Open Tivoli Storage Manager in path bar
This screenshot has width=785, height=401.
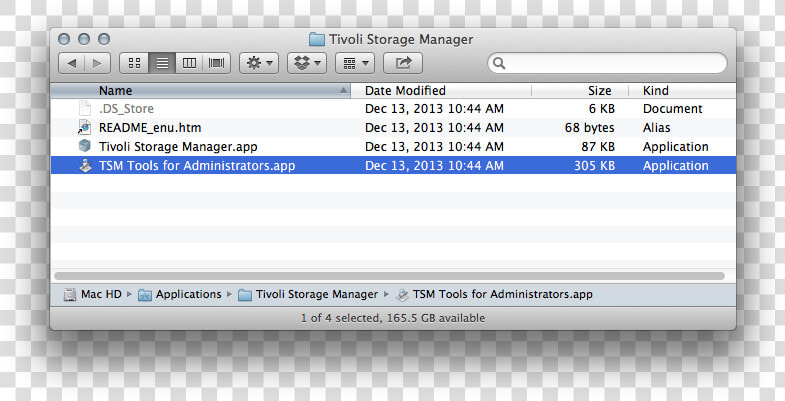pyautogui.click(x=317, y=294)
